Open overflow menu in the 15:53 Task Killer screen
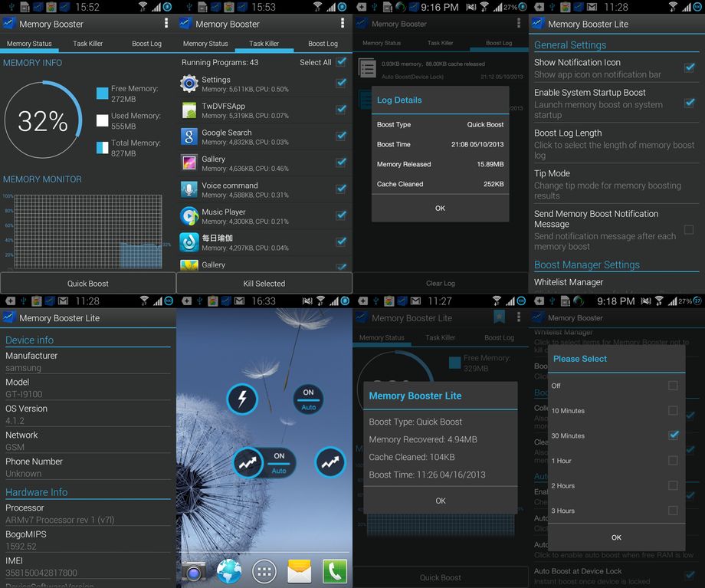Image resolution: width=705 pixels, height=588 pixels. click(343, 24)
